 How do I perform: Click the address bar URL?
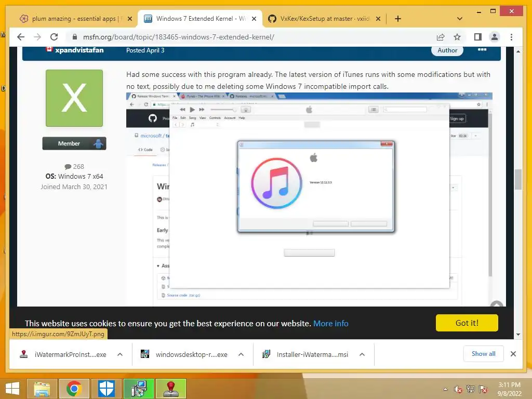click(x=179, y=37)
